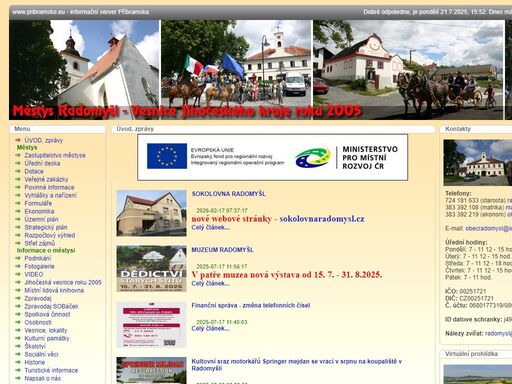Open Springer mejdan poster thumbnail
The height and width of the screenshot is (384, 512).
click(151, 371)
